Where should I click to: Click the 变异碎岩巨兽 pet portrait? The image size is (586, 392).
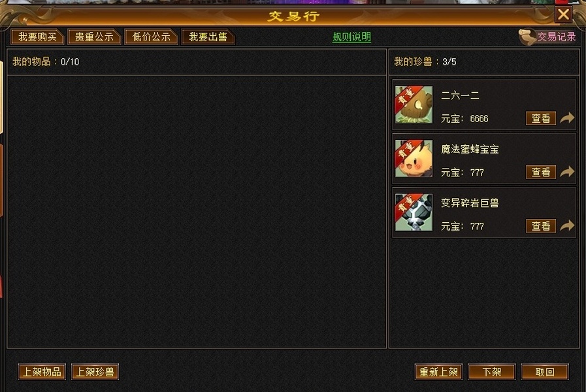click(x=414, y=212)
